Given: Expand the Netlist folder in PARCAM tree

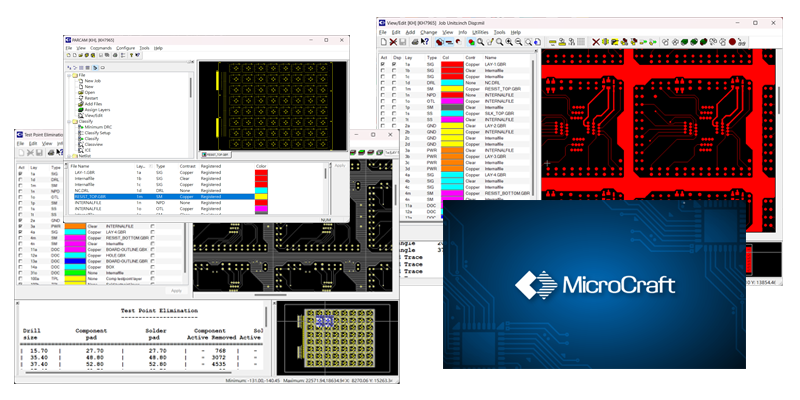Looking at the screenshot, I should coord(69,156).
